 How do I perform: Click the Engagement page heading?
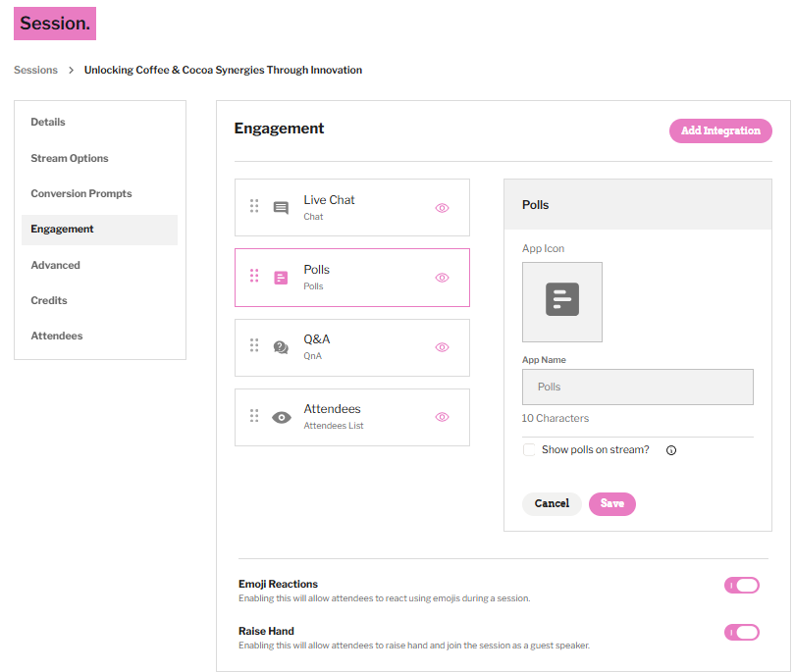click(x=279, y=129)
